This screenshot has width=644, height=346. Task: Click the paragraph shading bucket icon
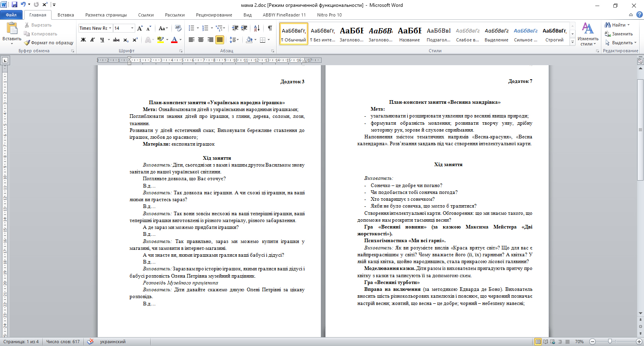point(249,40)
